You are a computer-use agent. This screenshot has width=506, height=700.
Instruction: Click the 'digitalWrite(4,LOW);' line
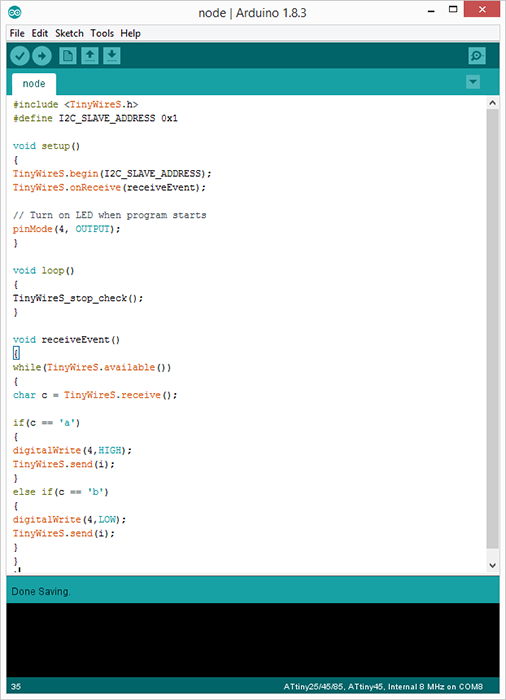click(70, 520)
